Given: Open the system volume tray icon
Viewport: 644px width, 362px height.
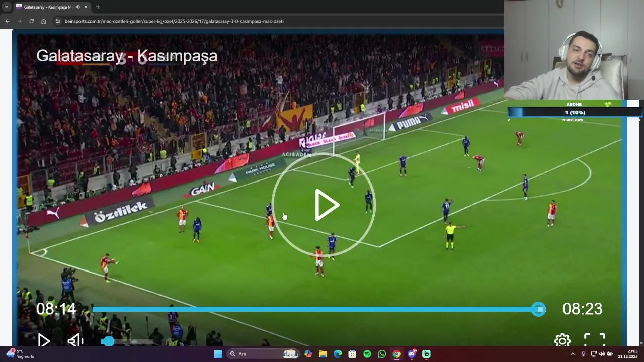Looking at the screenshot, I should 602,354.
